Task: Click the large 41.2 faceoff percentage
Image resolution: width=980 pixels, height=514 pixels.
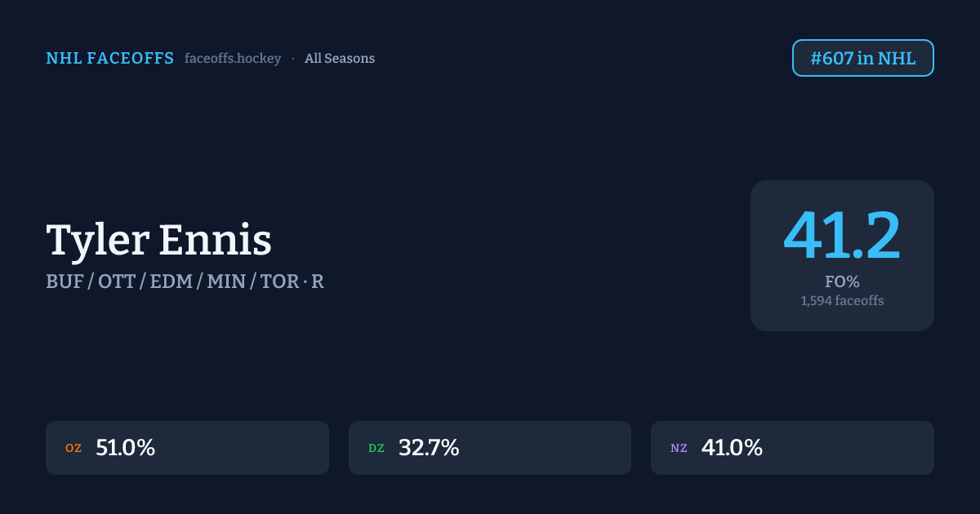Action: click(841, 236)
